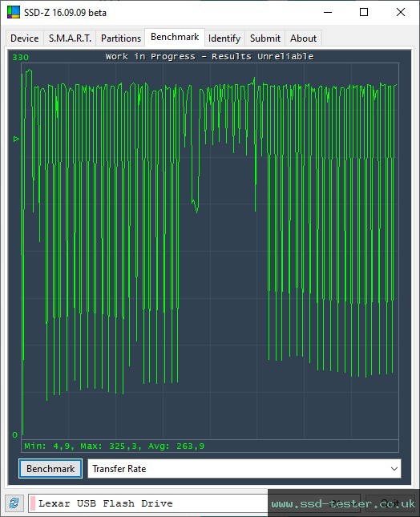Image resolution: width=420 pixels, height=517 pixels.
Task: Show the About tab
Action: coord(303,38)
